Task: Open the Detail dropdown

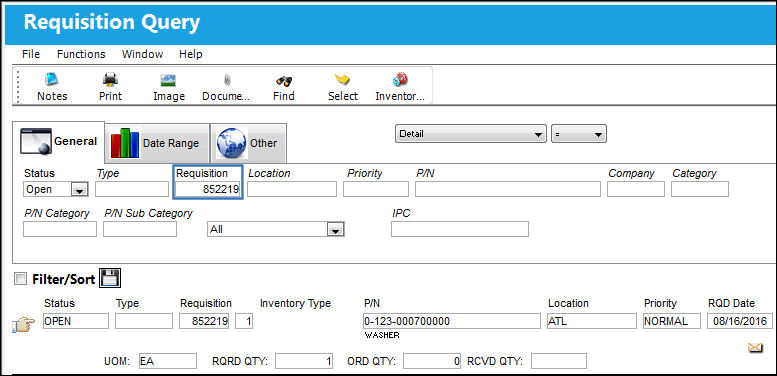Action: [471, 134]
